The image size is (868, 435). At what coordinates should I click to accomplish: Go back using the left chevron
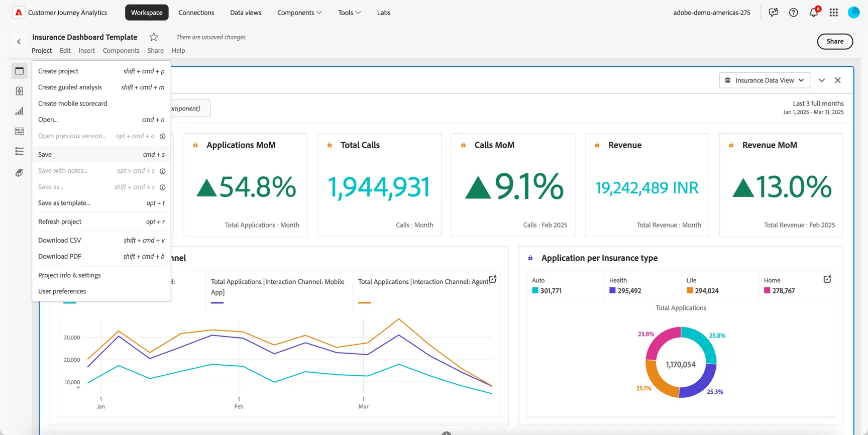click(x=19, y=42)
